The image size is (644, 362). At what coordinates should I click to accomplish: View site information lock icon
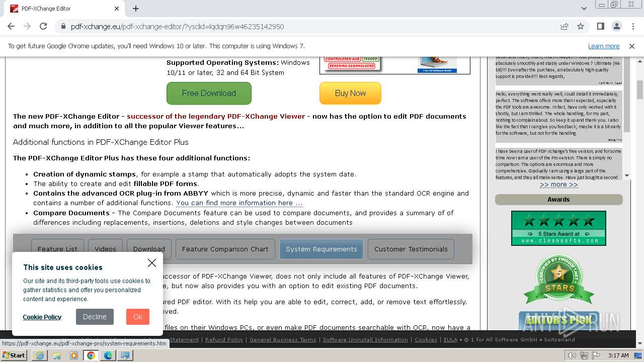63,27
